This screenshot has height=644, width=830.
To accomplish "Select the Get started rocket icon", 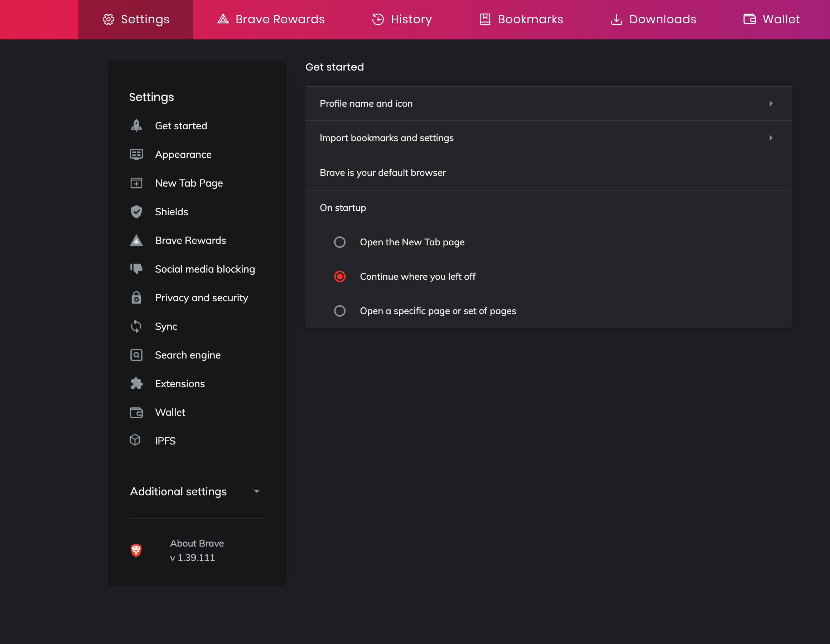I will pyautogui.click(x=136, y=126).
